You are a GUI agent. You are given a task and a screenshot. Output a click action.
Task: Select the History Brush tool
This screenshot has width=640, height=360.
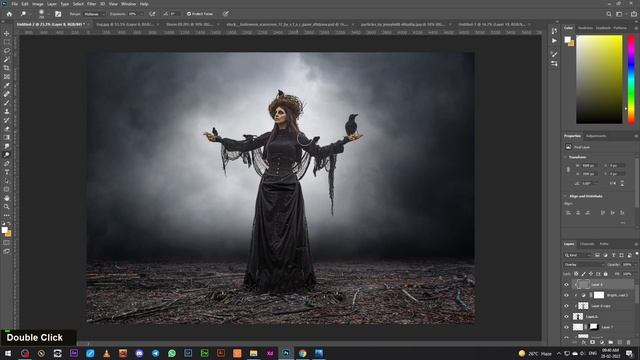pos(7,120)
